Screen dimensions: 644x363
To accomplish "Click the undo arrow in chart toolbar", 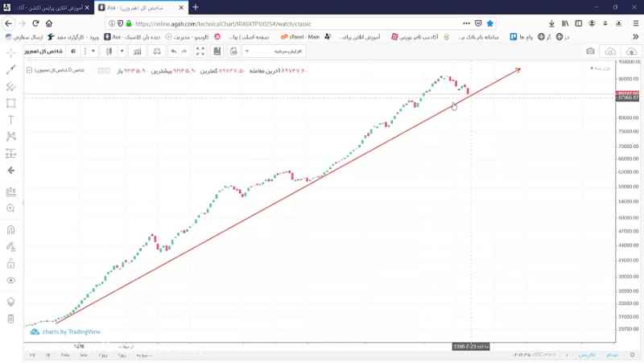I will pyautogui.click(x=173, y=52).
